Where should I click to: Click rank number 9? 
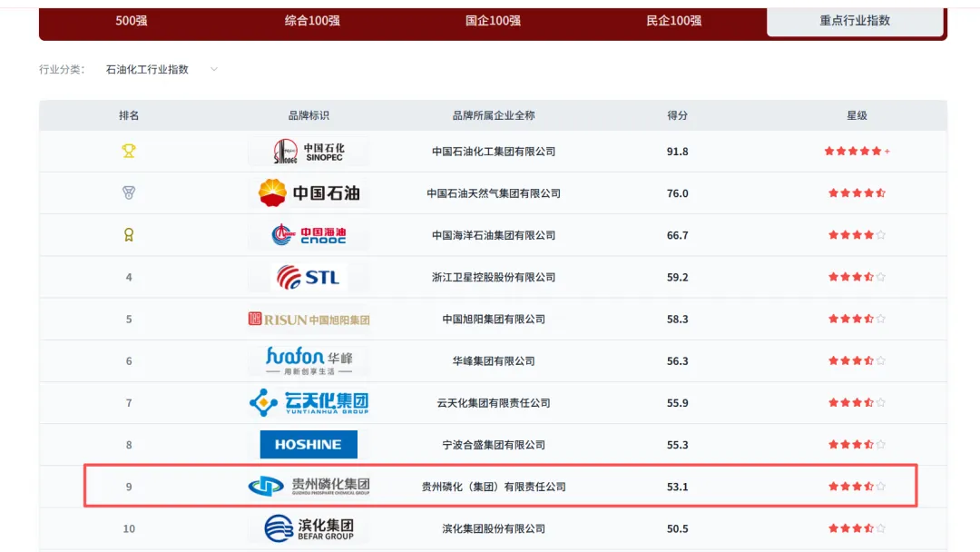pos(129,487)
